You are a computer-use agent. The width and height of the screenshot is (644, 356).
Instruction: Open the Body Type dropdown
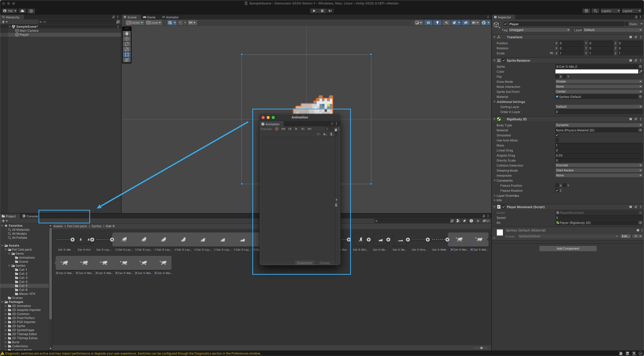598,125
